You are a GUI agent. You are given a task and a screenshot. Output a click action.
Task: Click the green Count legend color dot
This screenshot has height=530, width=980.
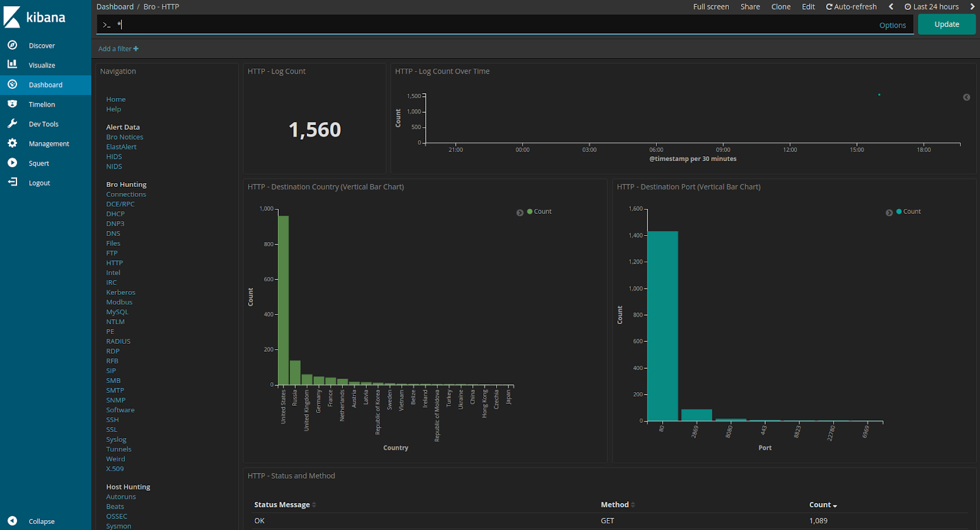530,211
